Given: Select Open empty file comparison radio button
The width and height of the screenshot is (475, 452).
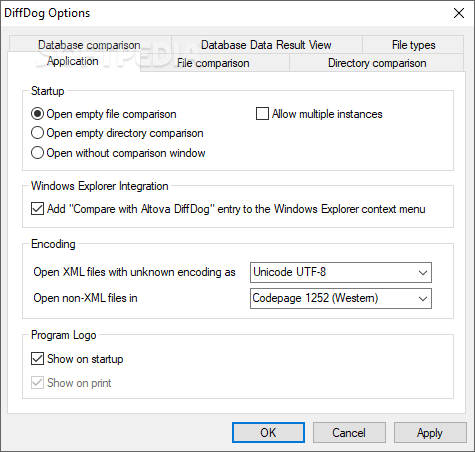Looking at the screenshot, I should click(x=37, y=114).
